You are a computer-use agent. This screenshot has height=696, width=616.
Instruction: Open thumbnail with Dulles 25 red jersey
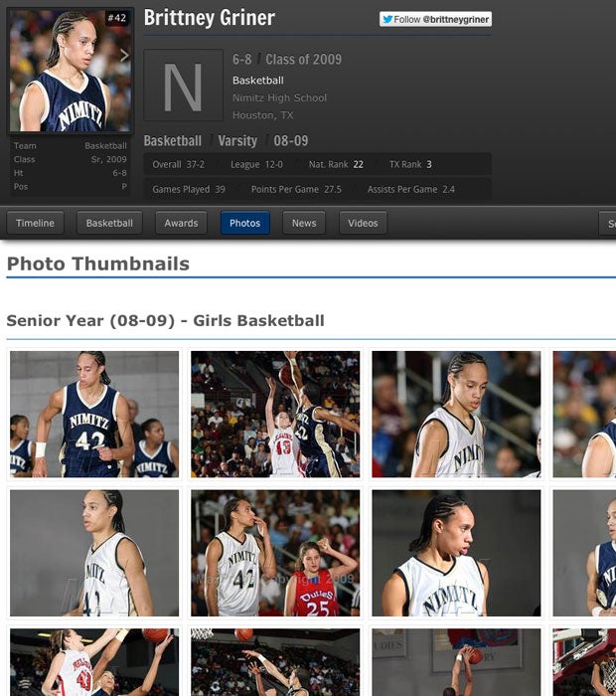[x=275, y=553]
